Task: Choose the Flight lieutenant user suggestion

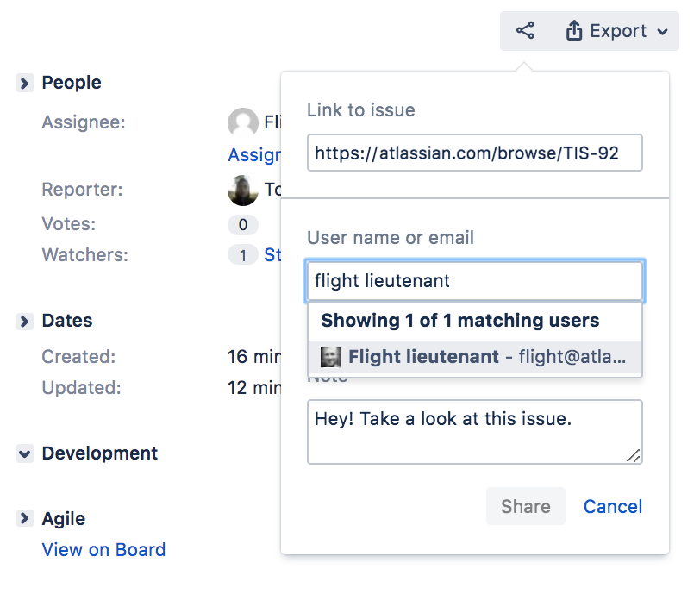Action: tap(474, 357)
